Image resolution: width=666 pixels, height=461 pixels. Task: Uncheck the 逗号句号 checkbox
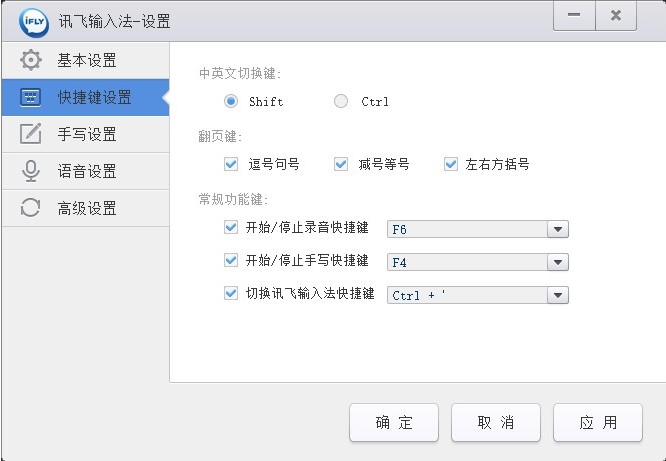[x=231, y=164]
